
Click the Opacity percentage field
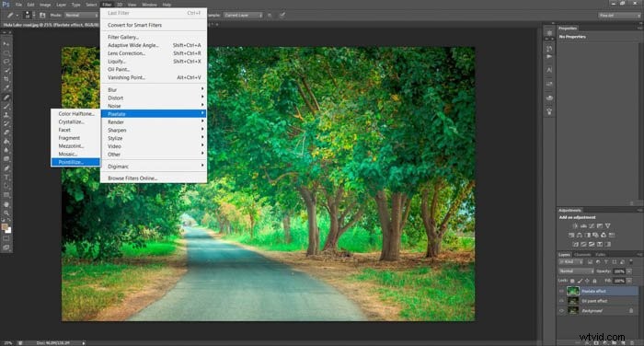coord(619,271)
